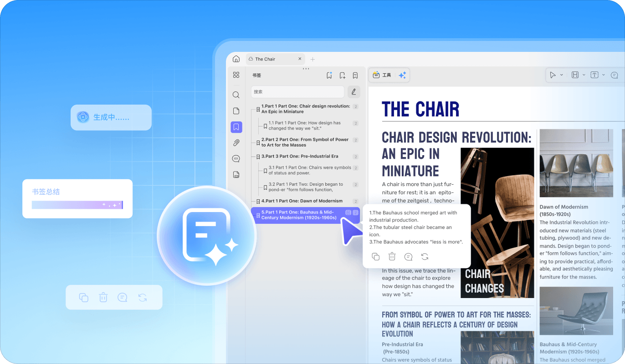Add a new bookmark via plus icon
The width and height of the screenshot is (625, 364).
343,76
